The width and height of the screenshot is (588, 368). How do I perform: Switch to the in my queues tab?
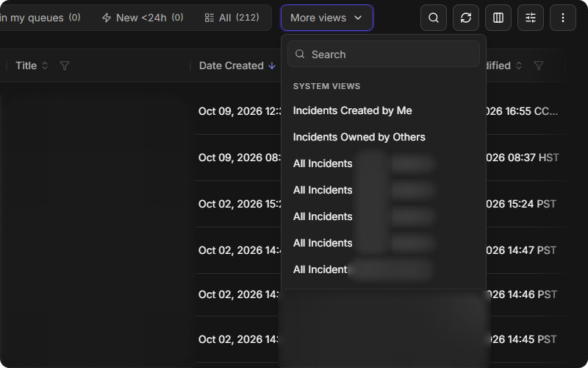click(x=40, y=18)
